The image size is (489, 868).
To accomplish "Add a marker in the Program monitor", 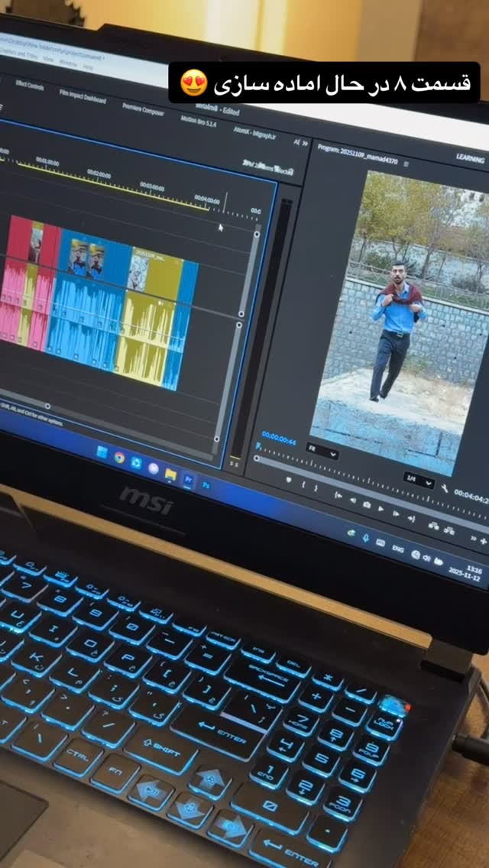I will (x=288, y=479).
